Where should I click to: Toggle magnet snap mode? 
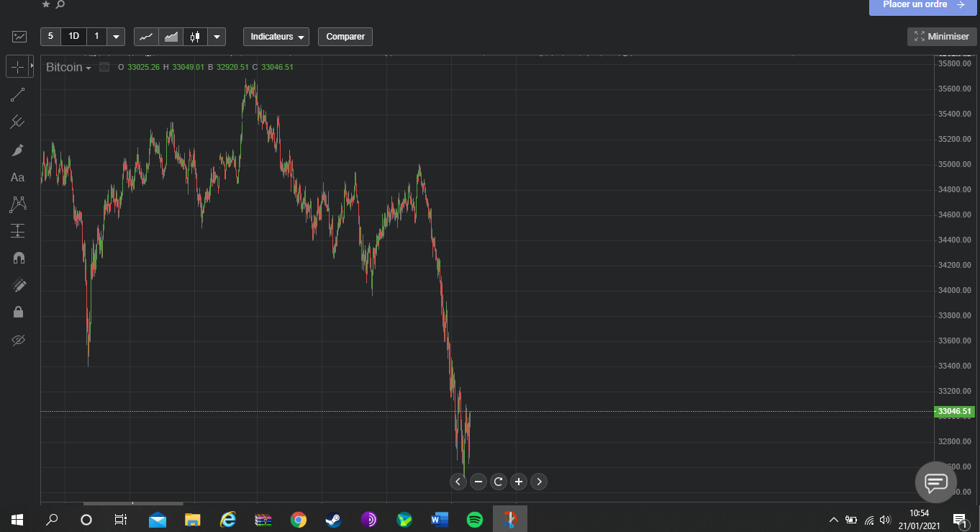18,258
